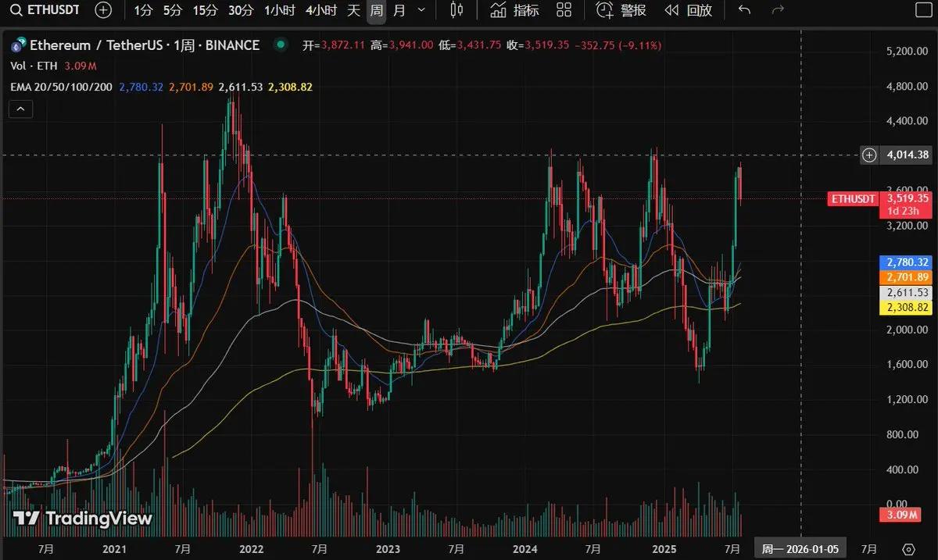Open the indicator templates grid icon
938x560 pixels.
pyautogui.click(x=564, y=10)
